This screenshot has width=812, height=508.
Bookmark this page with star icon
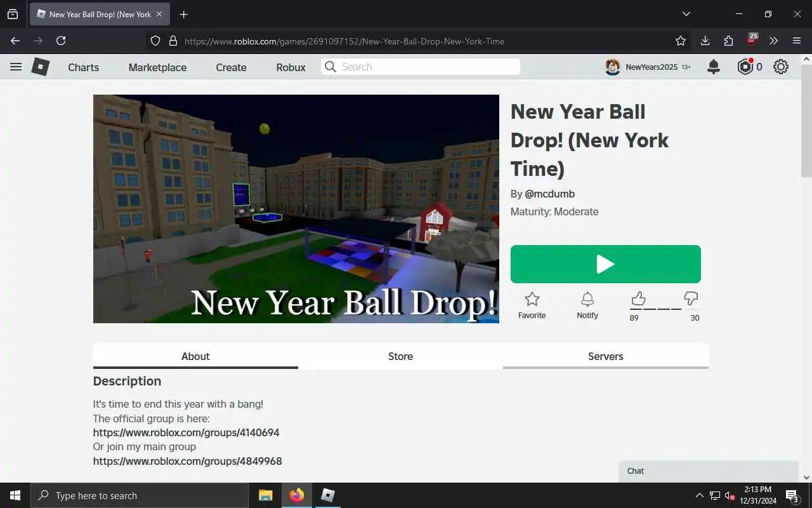[681, 41]
